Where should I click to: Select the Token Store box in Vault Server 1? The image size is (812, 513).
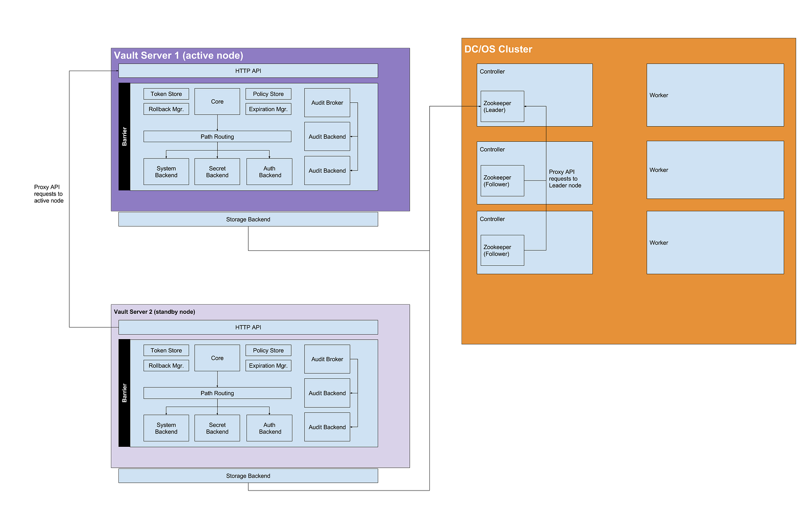tap(166, 94)
